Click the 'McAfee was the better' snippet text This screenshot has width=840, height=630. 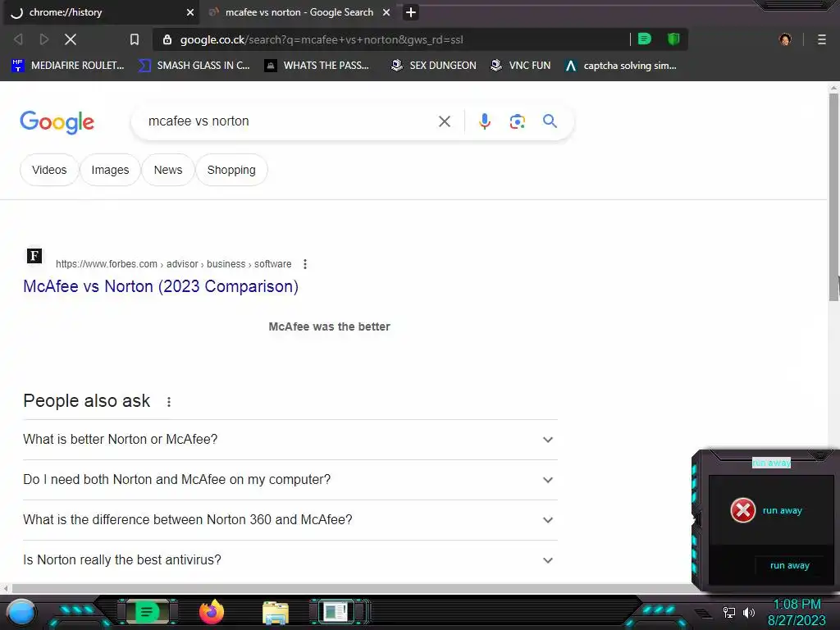click(x=330, y=326)
